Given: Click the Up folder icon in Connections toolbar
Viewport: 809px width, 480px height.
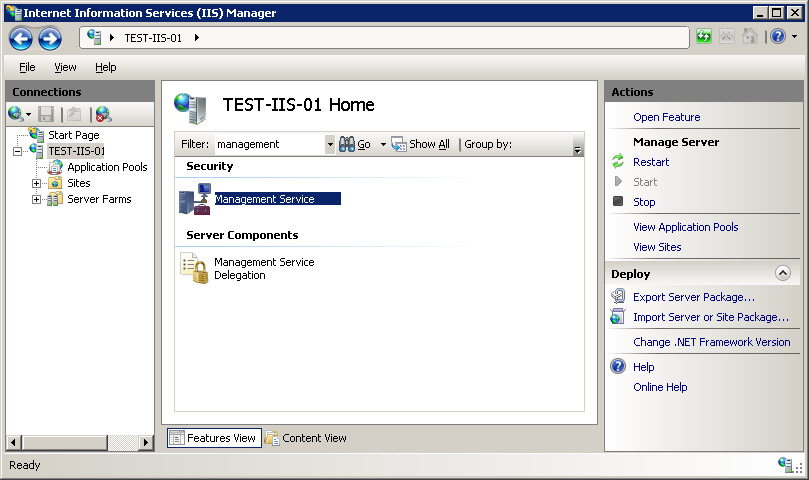Looking at the screenshot, I should coord(74,114).
